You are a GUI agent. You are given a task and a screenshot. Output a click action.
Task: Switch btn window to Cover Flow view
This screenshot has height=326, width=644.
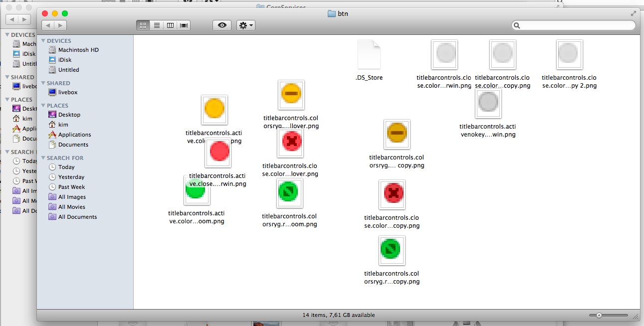(x=184, y=25)
